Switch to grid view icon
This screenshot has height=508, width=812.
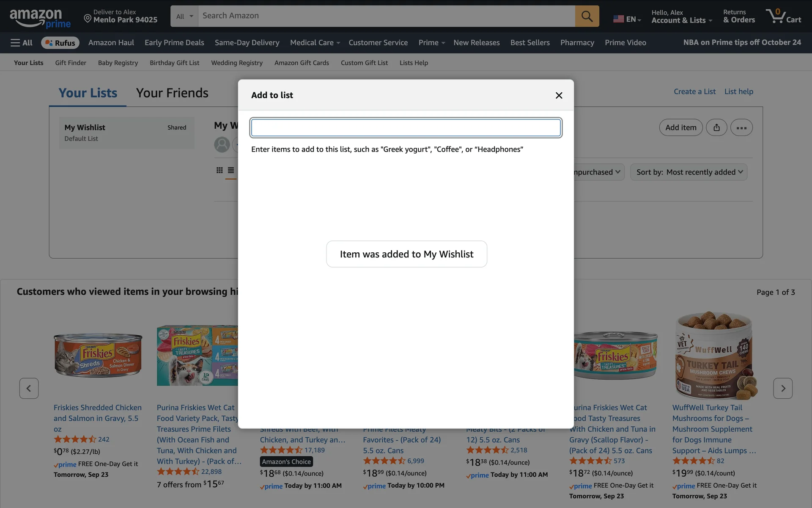219,170
